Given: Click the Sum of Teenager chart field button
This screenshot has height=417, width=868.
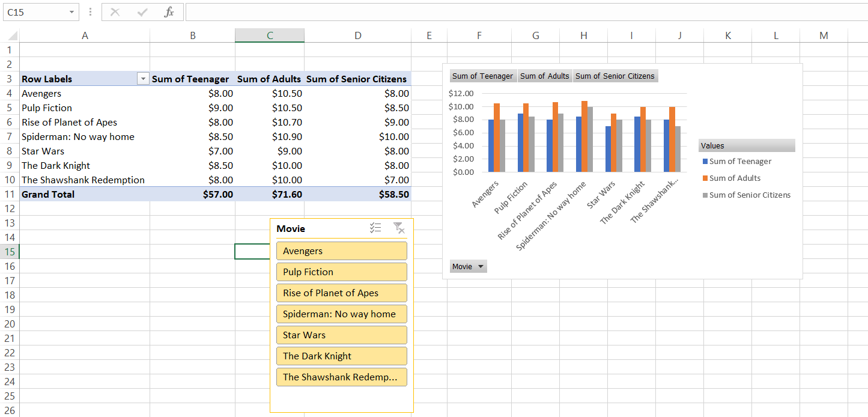Looking at the screenshot, I should (482, 76).
